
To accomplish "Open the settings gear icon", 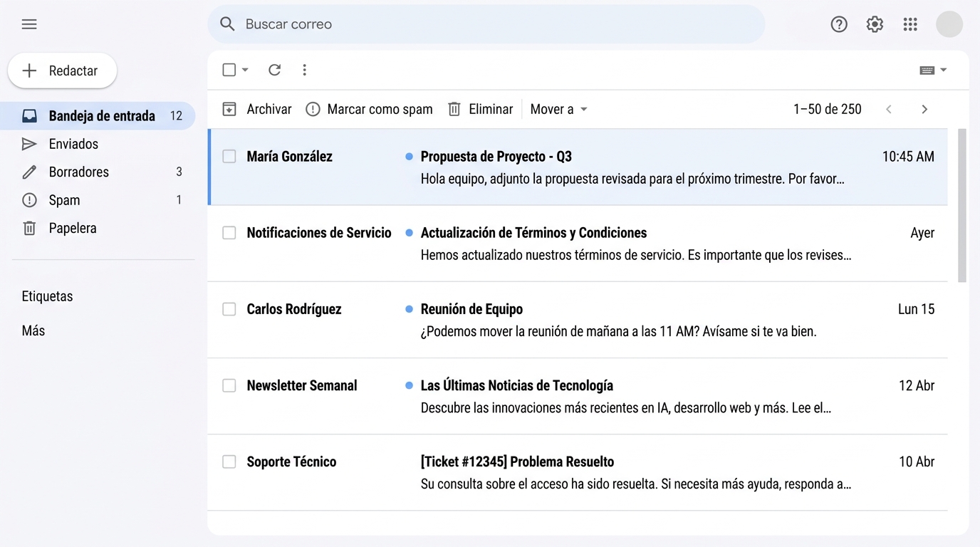I will (x=875, y=24).
